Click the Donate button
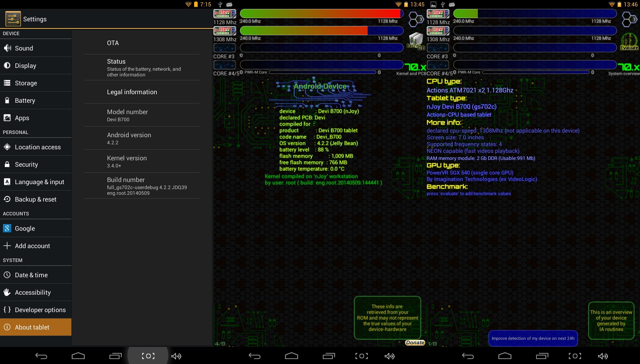The image size is (640, 364). click(415, 343)
